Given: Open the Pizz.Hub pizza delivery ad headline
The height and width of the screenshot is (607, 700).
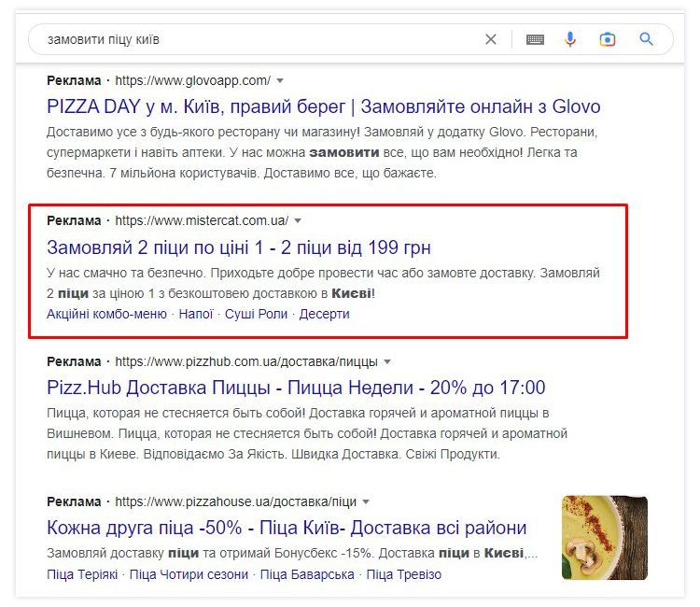Looking at the screenshot, I should point(296,388).
